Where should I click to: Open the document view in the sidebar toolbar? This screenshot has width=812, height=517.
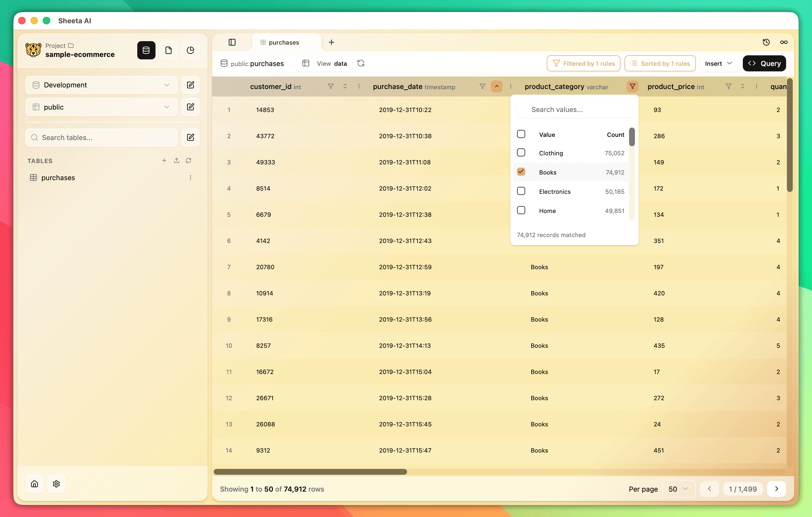tap(169, 50)
